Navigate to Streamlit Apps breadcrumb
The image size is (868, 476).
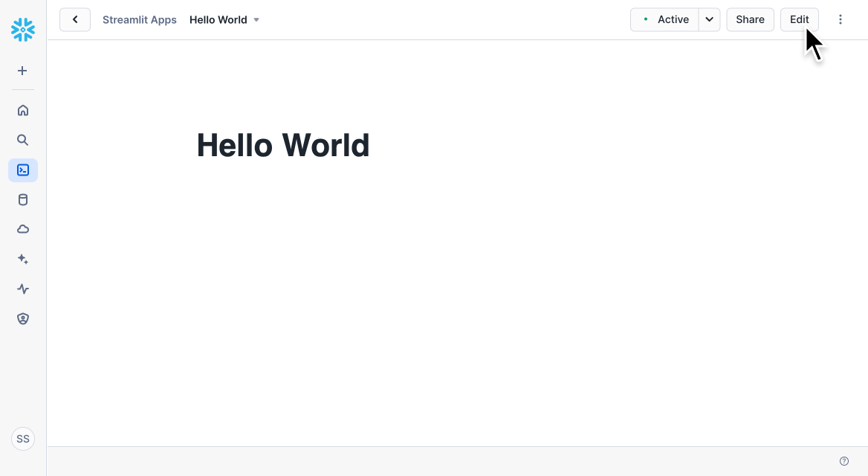(x=140, y=20)
